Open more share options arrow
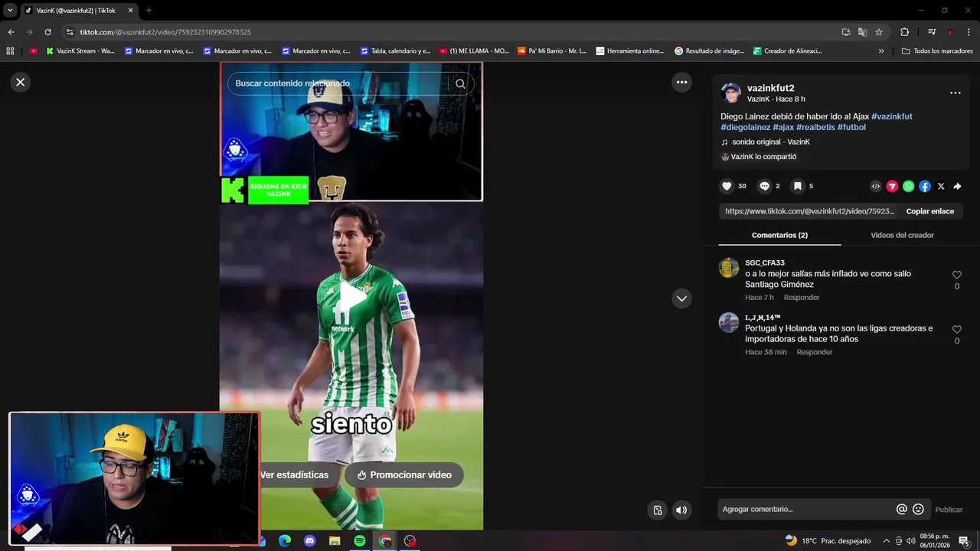This screenshot has width=980, height=551. click(957, 186)
